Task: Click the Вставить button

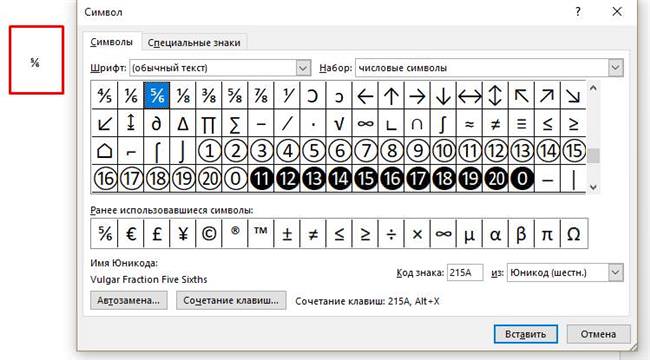Action: (x=526, y=334)
